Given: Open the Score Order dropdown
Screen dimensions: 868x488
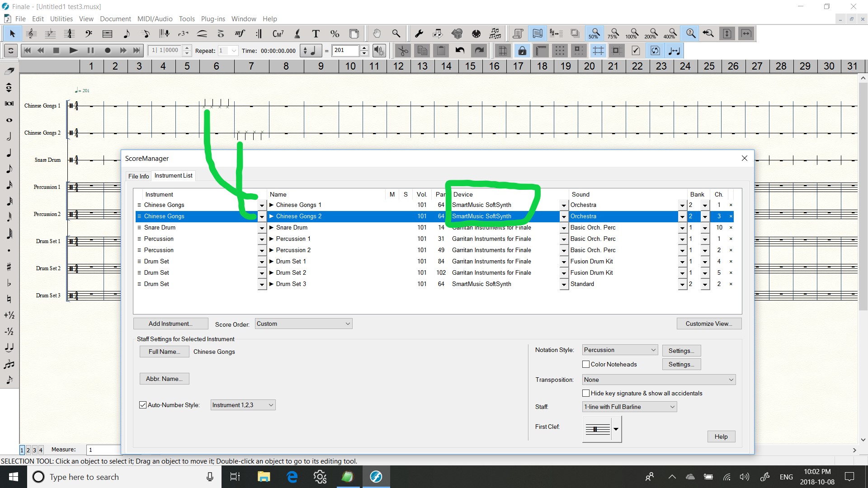Looking at the screenshot, I should pyautogui.click(x=303, y=324).
